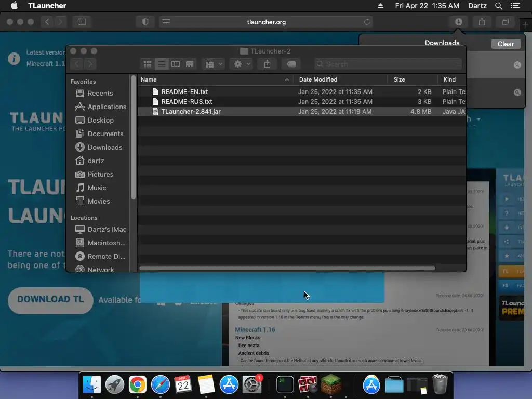Open Pictures in Finder sidebar
532x399 pixels.
pyautogui.click(x=95, y=174)
